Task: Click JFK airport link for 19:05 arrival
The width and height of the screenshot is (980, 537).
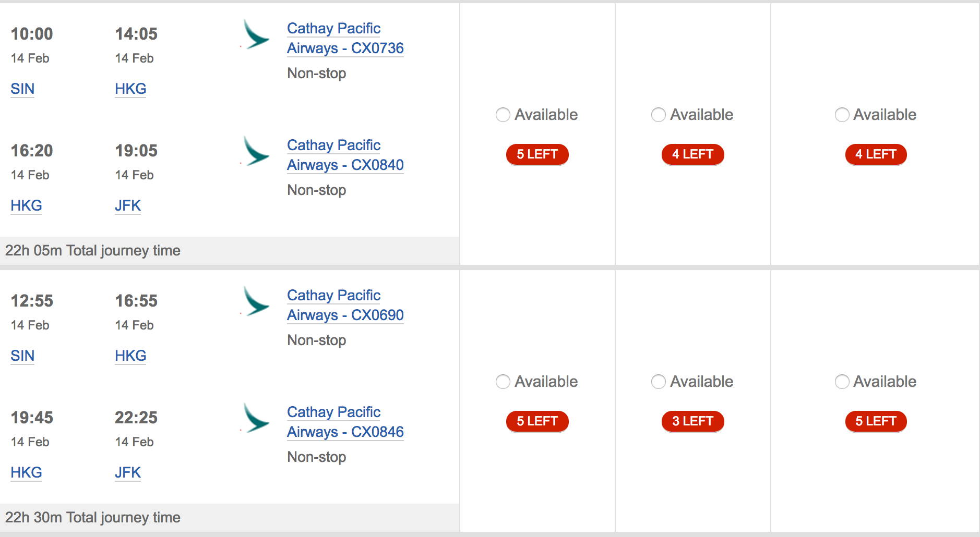Action: (128, 205)
